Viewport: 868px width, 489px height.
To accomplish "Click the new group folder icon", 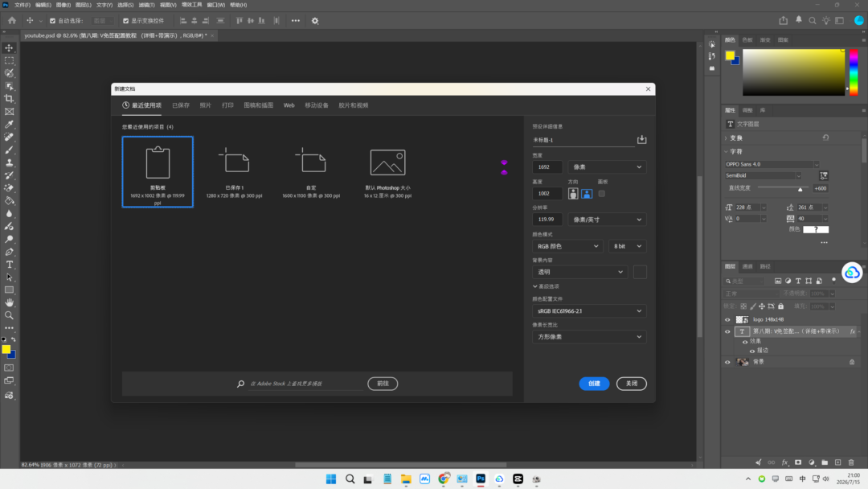I will point(825,462).
